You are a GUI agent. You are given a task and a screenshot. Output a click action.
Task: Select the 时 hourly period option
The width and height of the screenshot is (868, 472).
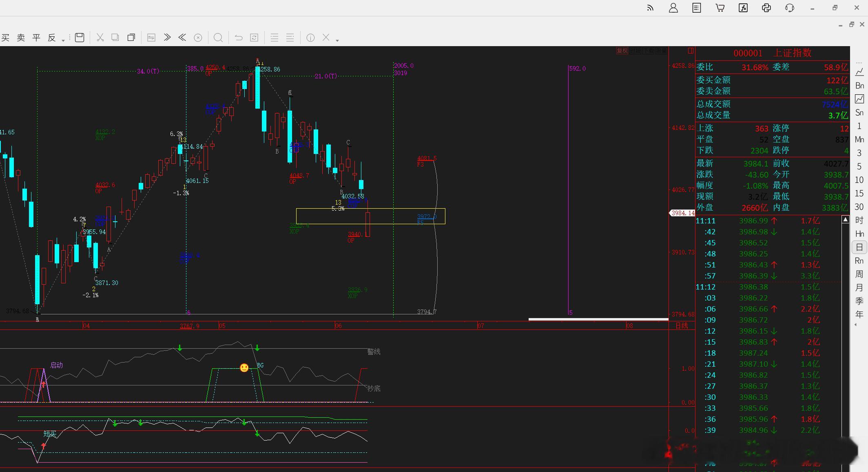coord(859,220)
